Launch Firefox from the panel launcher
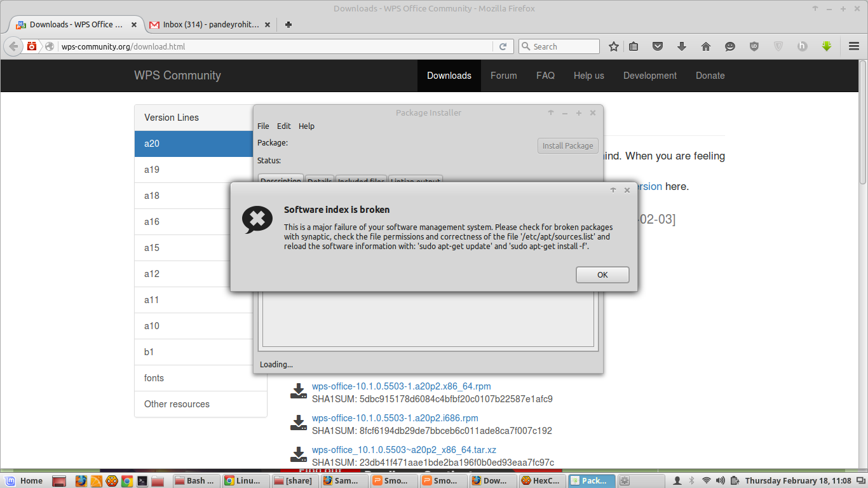 tap(81, 481)
